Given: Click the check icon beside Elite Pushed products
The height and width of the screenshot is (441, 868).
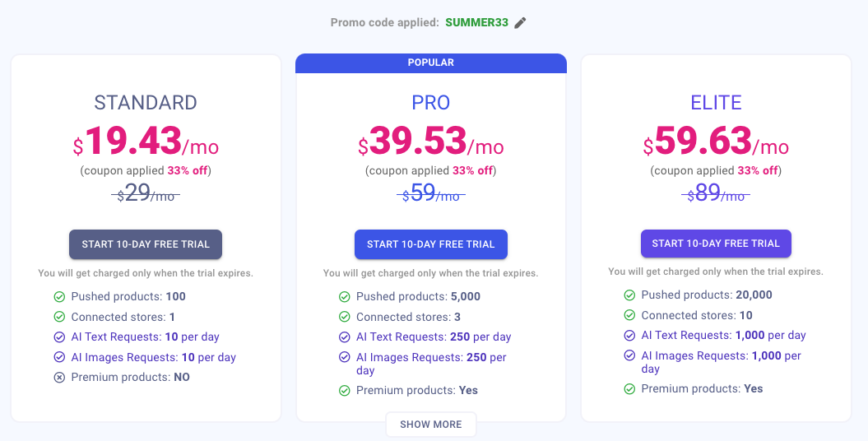Looking at the screenshot, I should coord(629,295).
